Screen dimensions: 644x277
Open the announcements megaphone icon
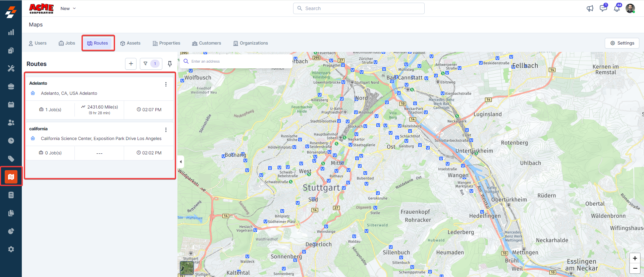tap(590, 8)
